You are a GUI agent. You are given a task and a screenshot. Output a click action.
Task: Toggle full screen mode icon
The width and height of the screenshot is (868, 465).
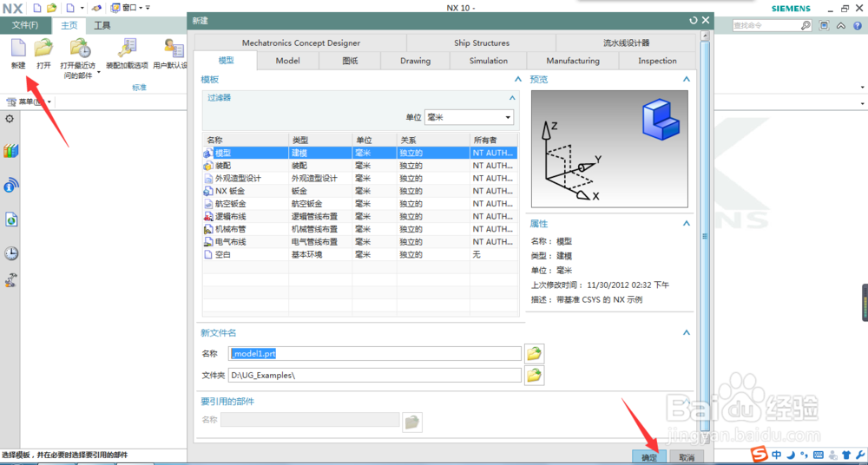coord(825,25)
